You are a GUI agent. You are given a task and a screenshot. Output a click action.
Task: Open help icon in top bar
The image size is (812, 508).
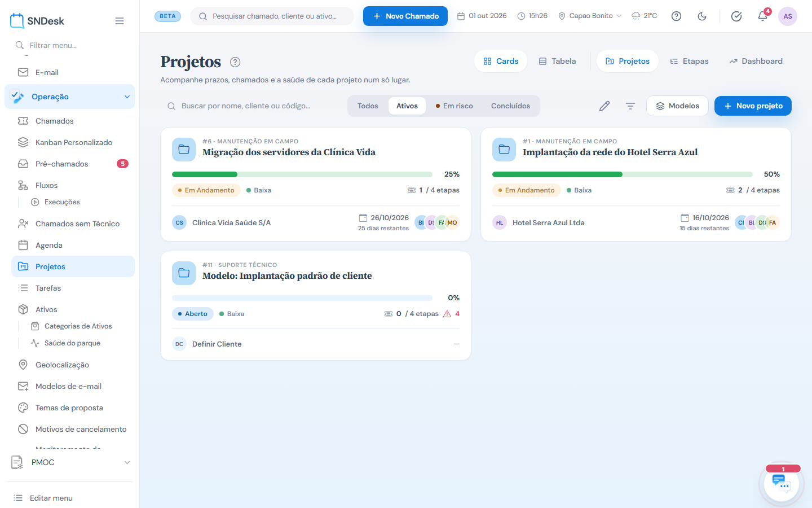[x=676, y=16]
